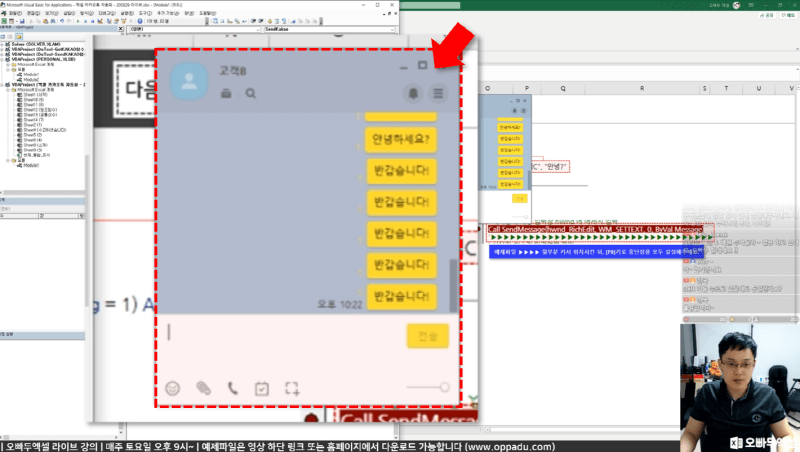Open the 디버그(D) menu in VBA editor
800x452 pixels.
(x=107, y=13)
